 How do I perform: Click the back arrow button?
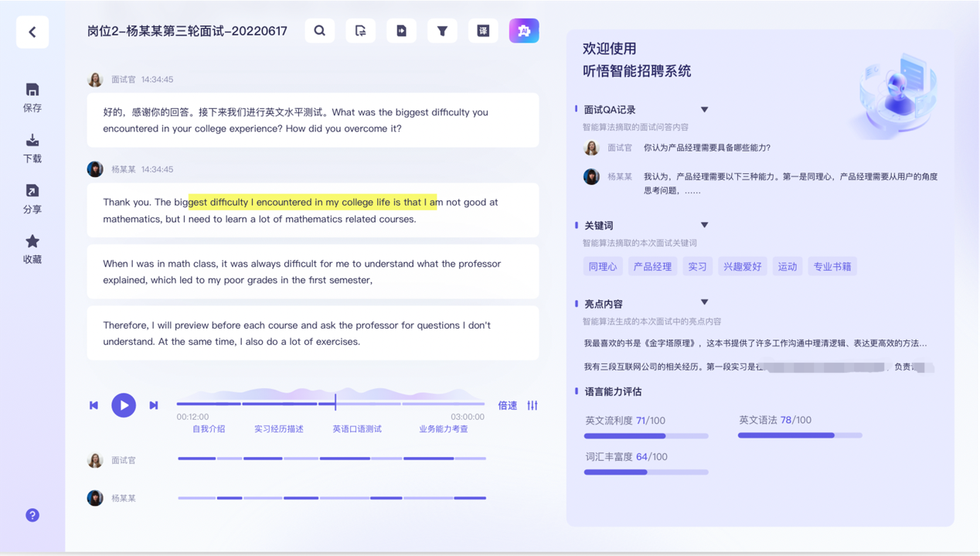click(32, 32)
